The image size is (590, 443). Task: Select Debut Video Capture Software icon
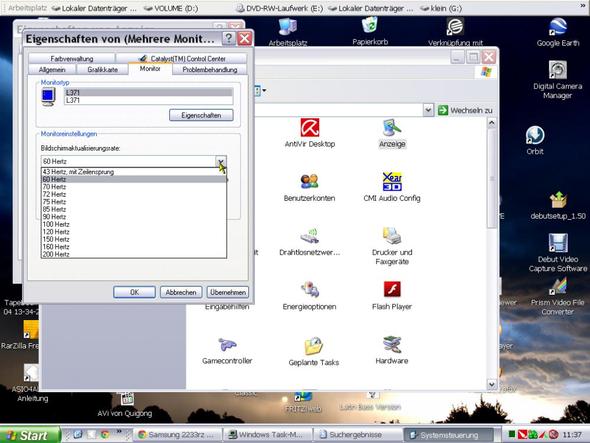coord(558,253)
